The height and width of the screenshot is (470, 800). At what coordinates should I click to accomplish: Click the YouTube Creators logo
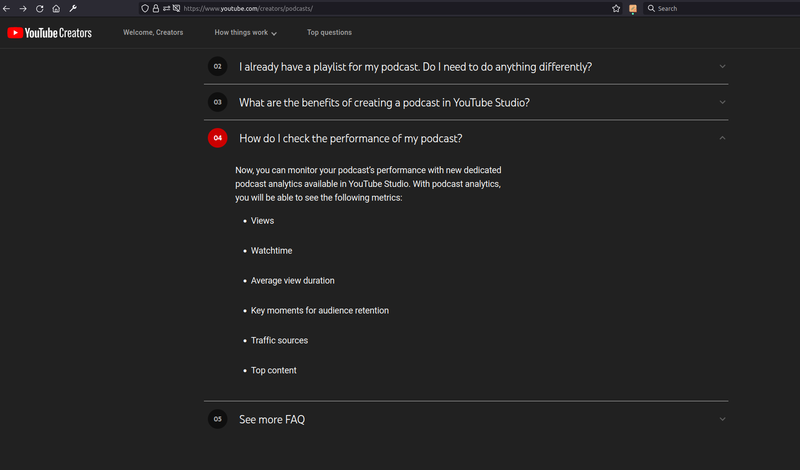pyautogui.click(x=50, y=33)
